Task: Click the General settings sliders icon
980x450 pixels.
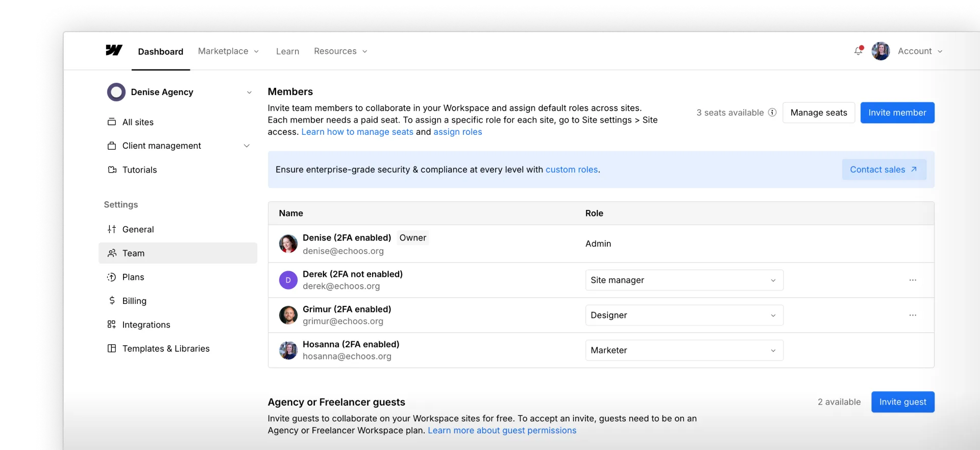Action: pos(112,229)
